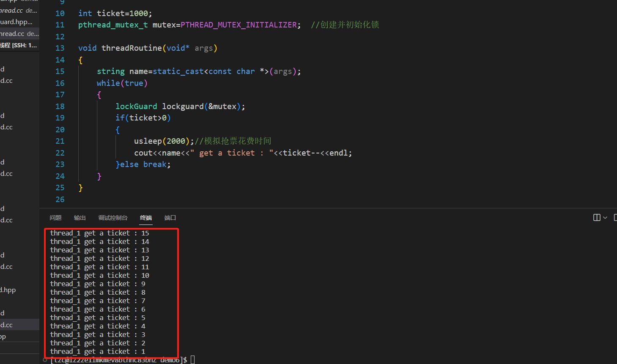Viewport: 617px width, 364px height.
Task: Click line number 13 in the gutter
Action: [60, 48]
